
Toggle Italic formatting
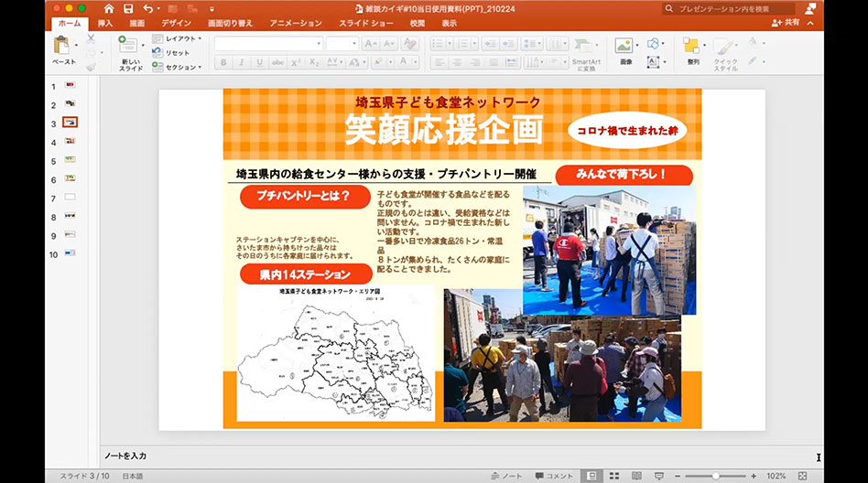(x=243, y=62)
